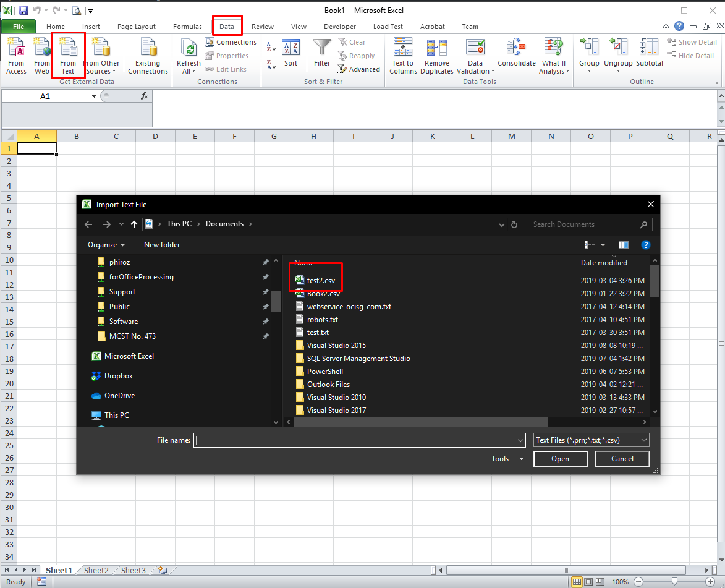725x588 pixels.
Task: Click the Ungroup button in Outline
Action: pos(618,56)
